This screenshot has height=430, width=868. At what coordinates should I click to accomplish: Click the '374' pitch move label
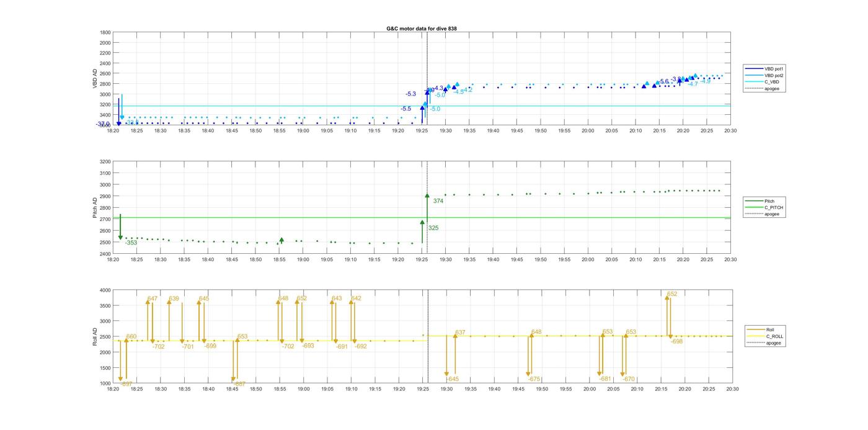[438, 201]
